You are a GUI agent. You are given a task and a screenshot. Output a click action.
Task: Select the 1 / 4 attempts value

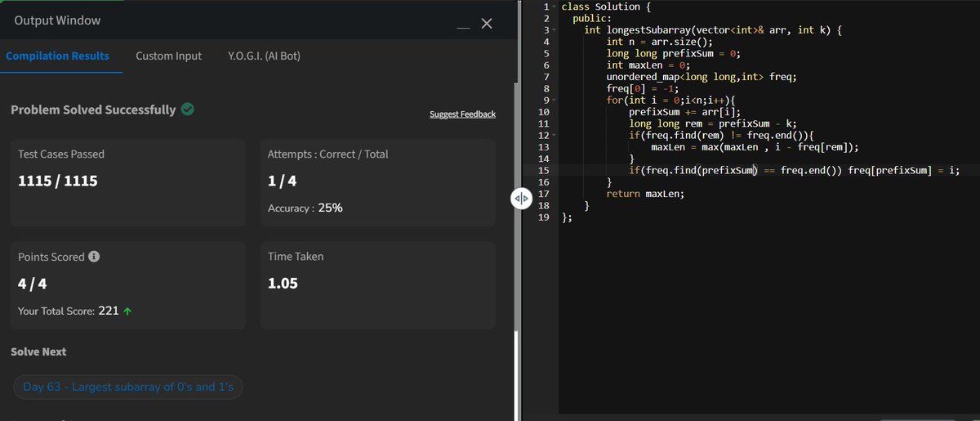(x=281, y=181)
